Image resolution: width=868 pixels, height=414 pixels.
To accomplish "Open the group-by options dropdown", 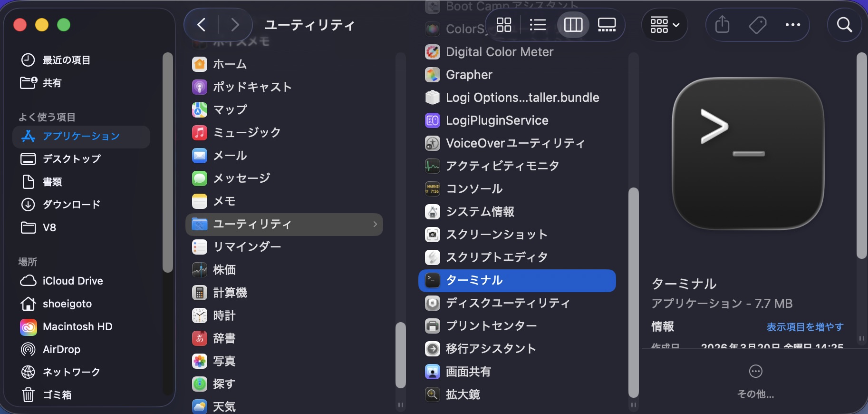I will tap(665, 25).
